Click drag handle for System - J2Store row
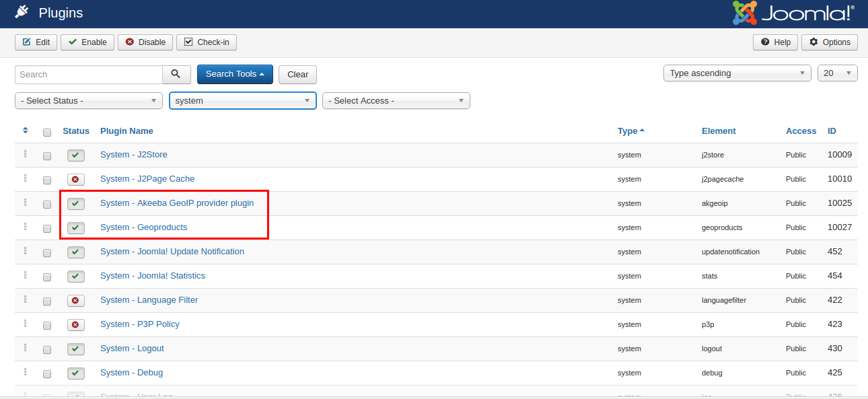 point(26,154)
